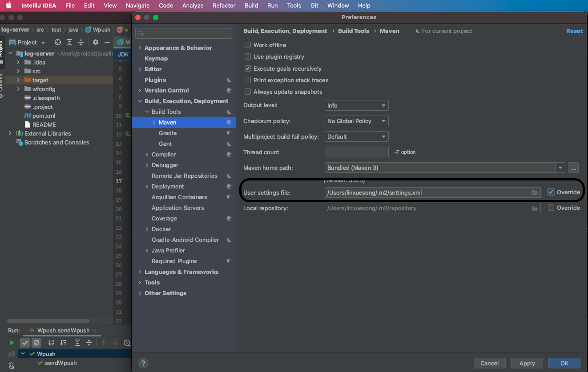The width and height of the screenshot is (588, 372).
Task: Click browse folder icon in Local repository field
Action: pos(535,208)
